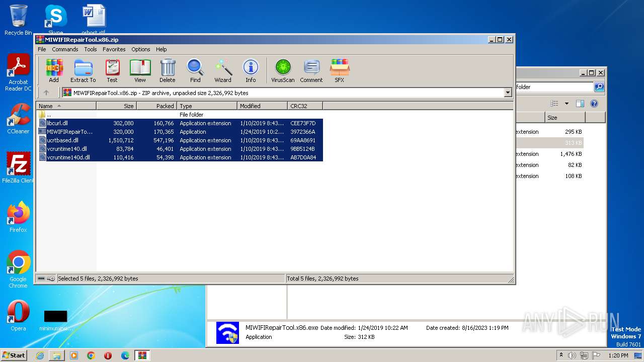The width and height of the screenshot is (644, 362).
Task: Sort files by CRC32 column
Action: coord(305,106)
